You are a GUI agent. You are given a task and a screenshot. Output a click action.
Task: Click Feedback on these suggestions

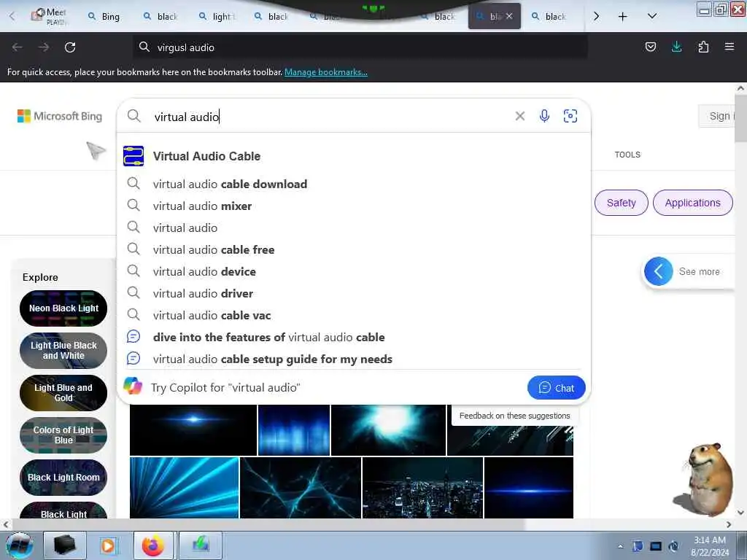[514, 416]
